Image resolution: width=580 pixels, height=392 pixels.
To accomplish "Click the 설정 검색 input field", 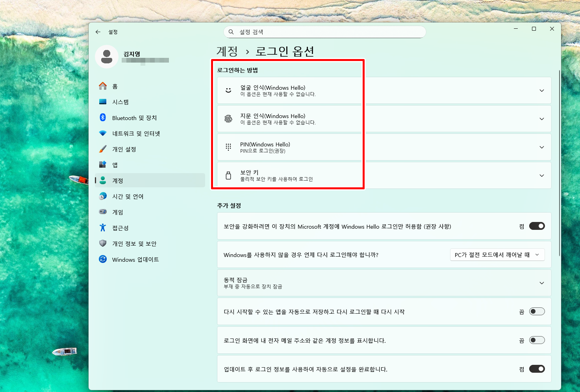I will point(325,32).
